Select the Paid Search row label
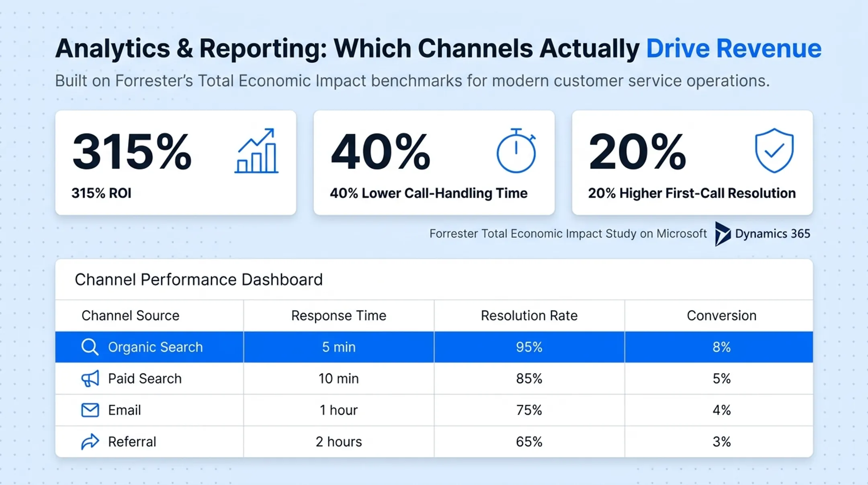Screen dimensions: 868x485 pos(145,378)
